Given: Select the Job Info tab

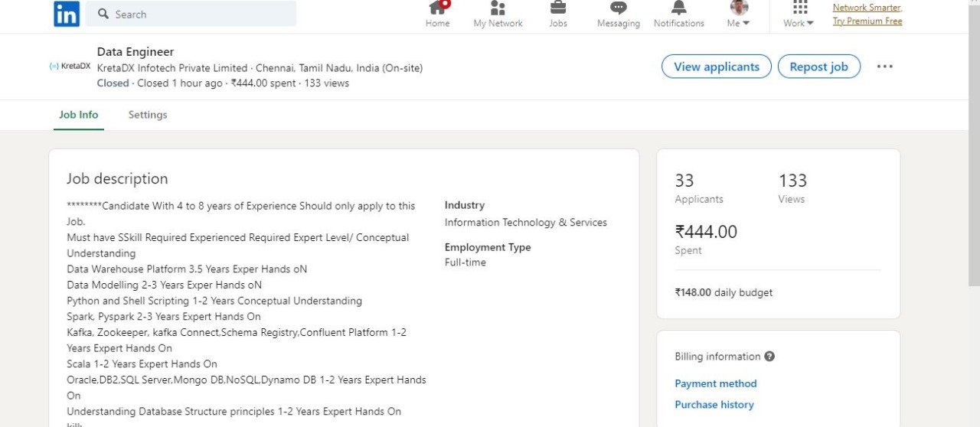Looking at the screenshot, I should click(x=79, y=115).
